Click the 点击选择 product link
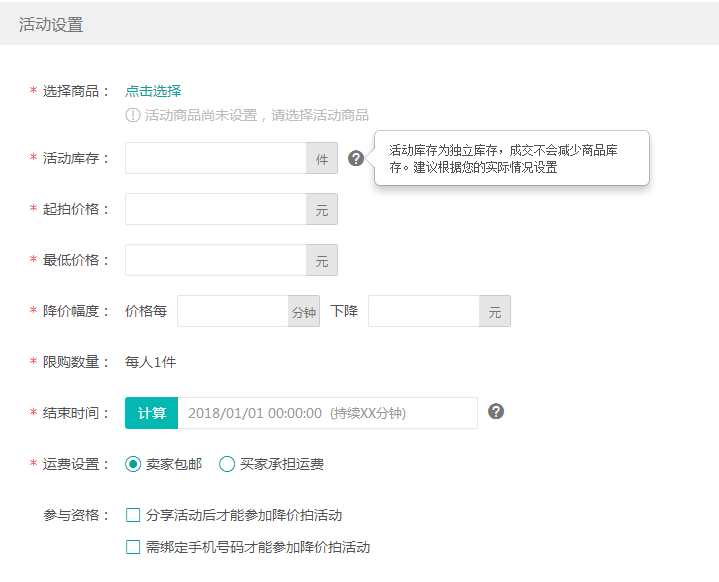Viewport: 719px width, 582px height. [153, 91]
